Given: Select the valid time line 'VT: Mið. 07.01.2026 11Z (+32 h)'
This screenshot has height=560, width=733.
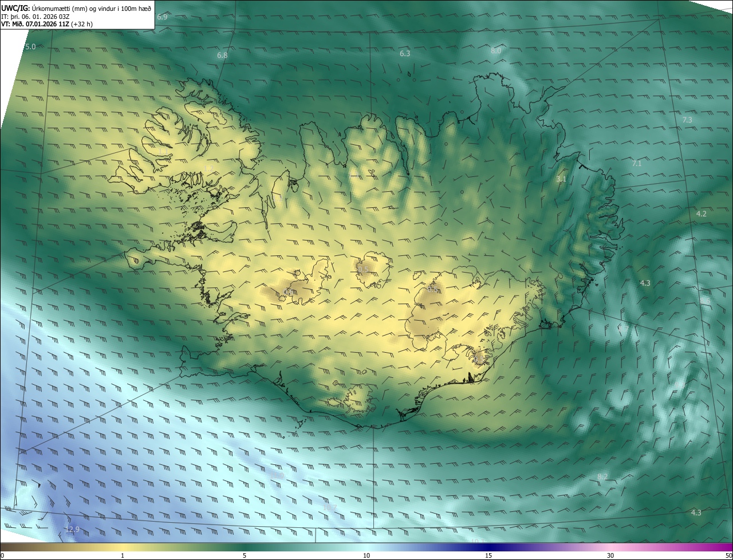Looking at the screenshot, I should point(47,24).
